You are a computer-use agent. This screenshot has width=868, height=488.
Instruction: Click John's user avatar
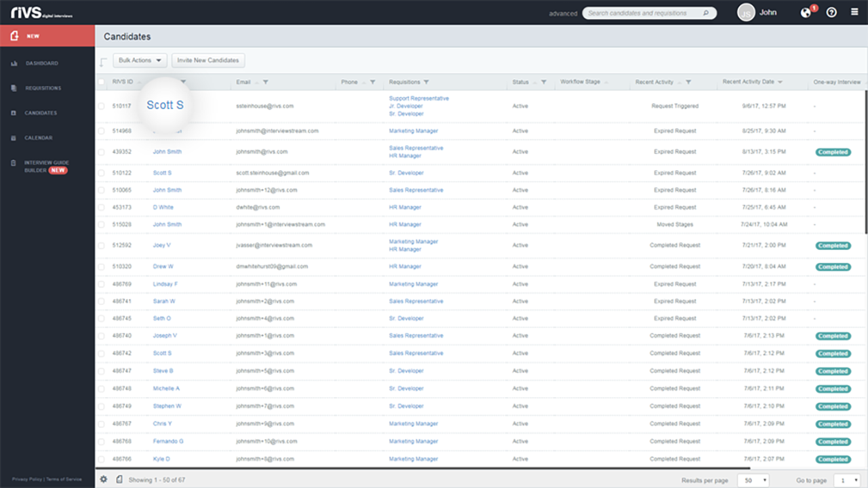pos(746,12)
